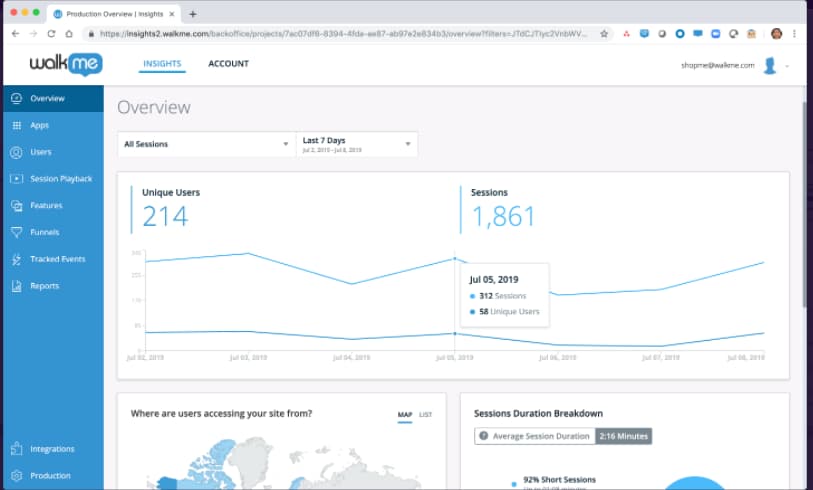Open Tracked Events page
Viewport: 813px width, 490px height.
point(58,259)
